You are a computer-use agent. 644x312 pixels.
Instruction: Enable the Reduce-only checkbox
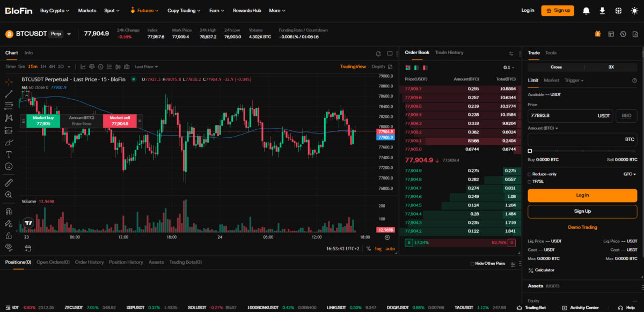pos(530,174)
